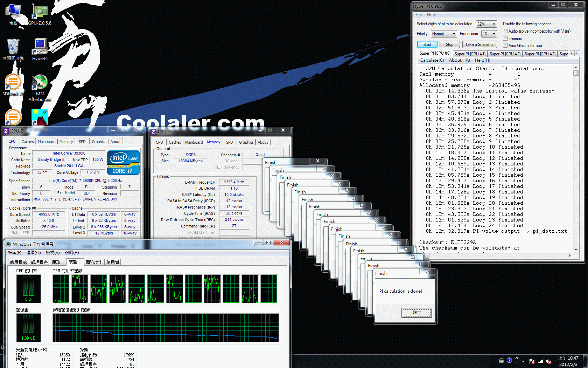Click the Stop button in Hyper PI

449,45
